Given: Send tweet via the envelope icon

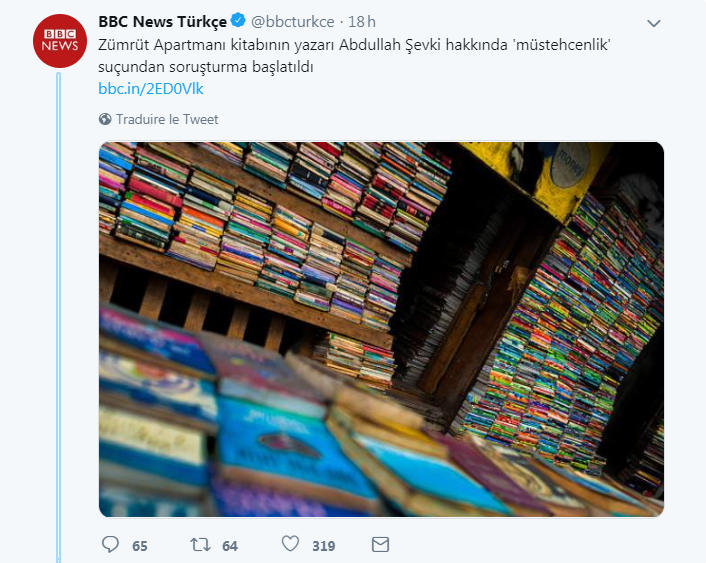Looking at the screenshot, I should click(x=380, y=545).
